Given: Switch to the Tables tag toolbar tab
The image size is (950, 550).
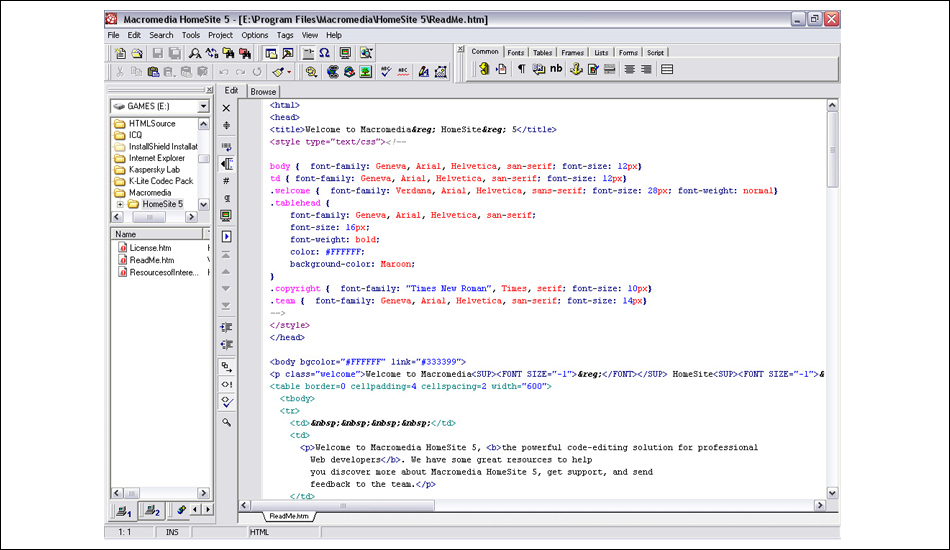Looking at the screenshot, I should pos(542,53).
